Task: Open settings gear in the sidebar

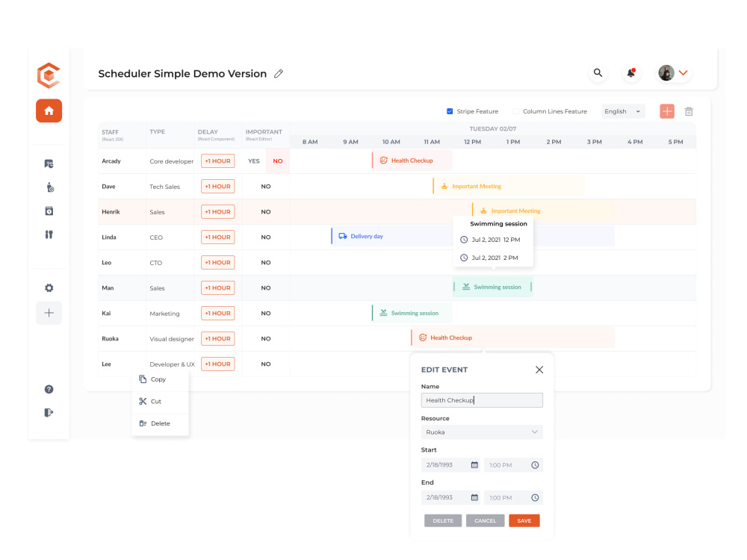Action: point(49,287)
